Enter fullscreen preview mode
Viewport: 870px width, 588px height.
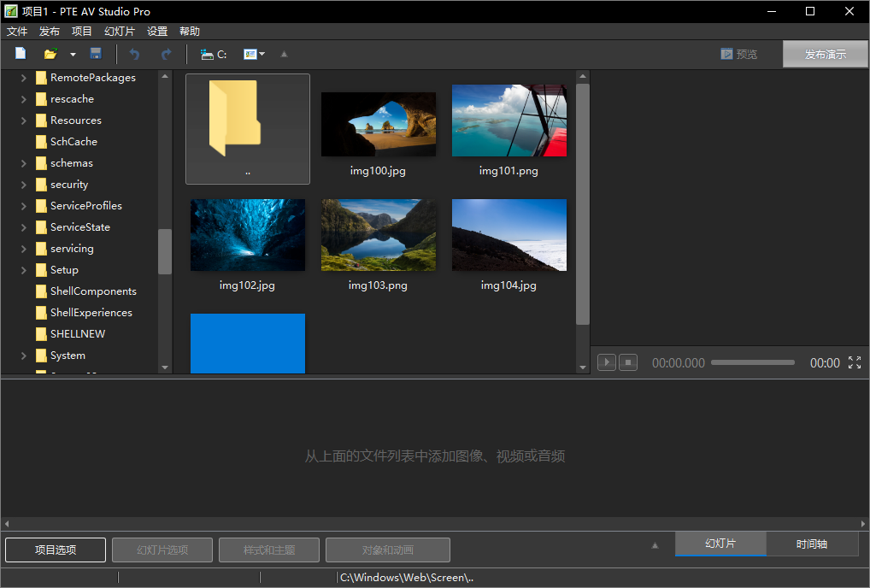[855, 362]
